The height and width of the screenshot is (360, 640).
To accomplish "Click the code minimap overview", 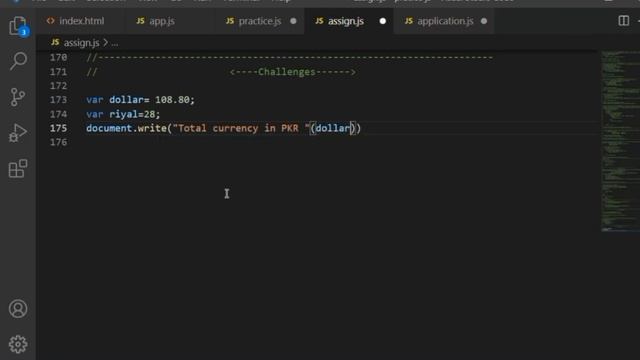I will (620, 141).
